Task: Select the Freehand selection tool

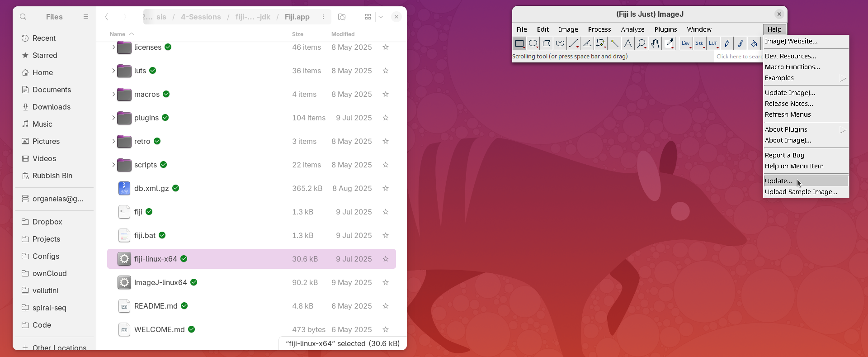Action: (560, 43)
